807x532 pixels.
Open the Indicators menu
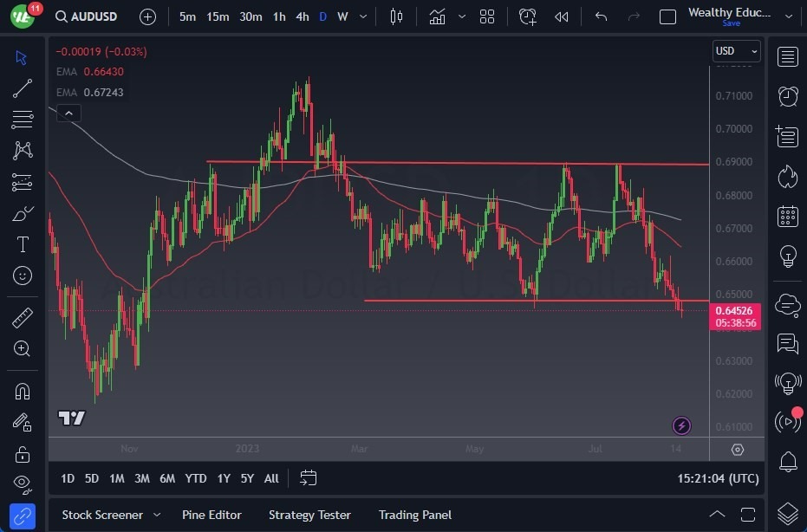click(437, 16)
